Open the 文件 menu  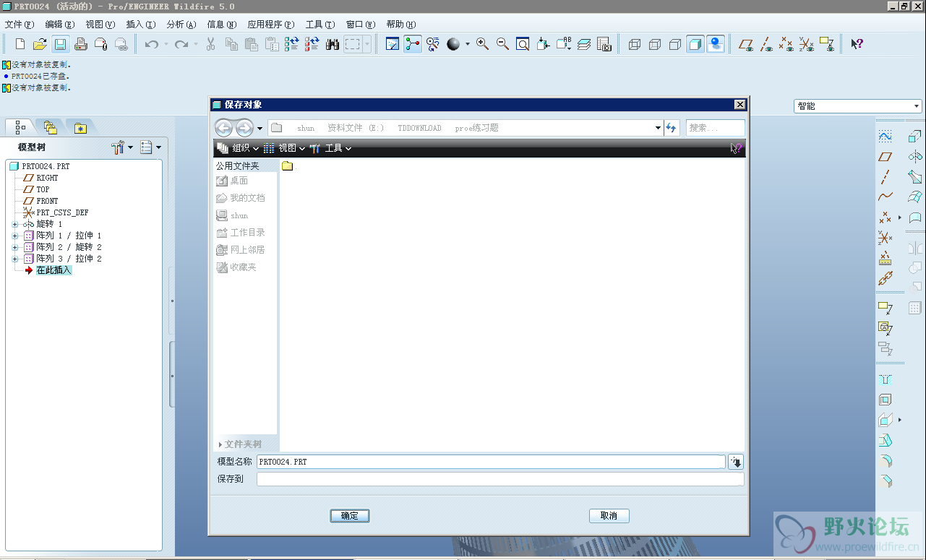(19, 25)
